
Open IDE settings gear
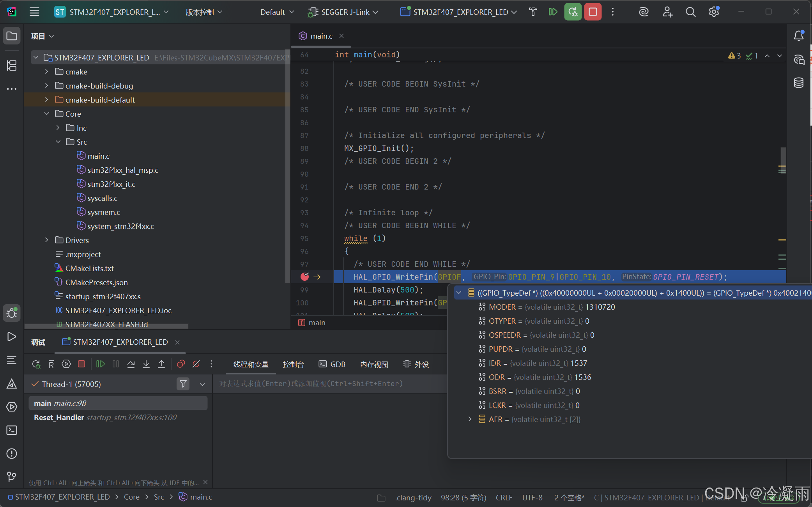(x=714, y=12)
